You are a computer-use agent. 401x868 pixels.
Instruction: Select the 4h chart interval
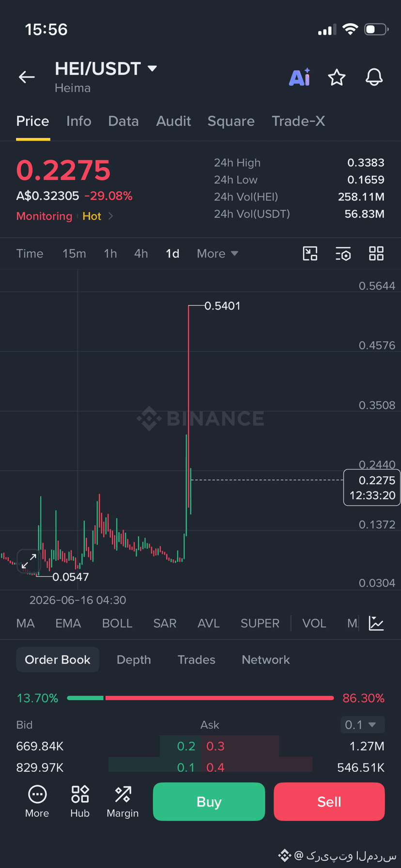(141, 254)
